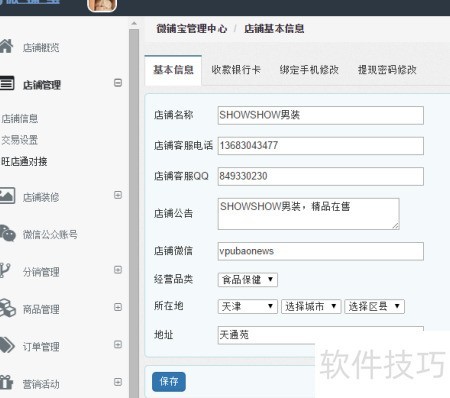Screen dimensions: 450x398
Task: Click the 店铺微信 input field
Action: 321,251
